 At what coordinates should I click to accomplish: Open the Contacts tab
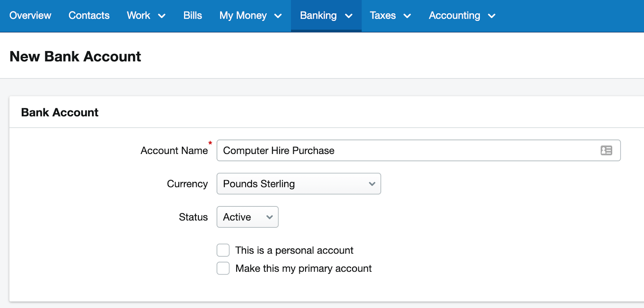click(89, 16)
